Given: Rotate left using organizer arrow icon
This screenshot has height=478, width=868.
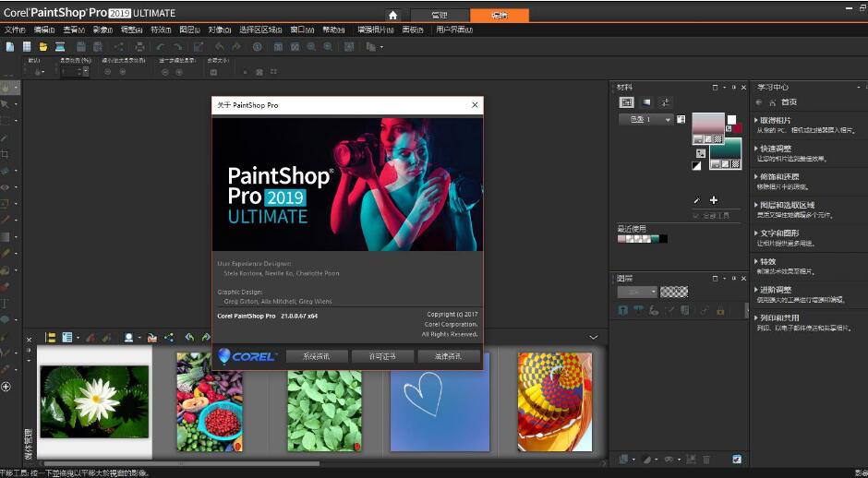Looking at the screenshot, I should point(189,337).
